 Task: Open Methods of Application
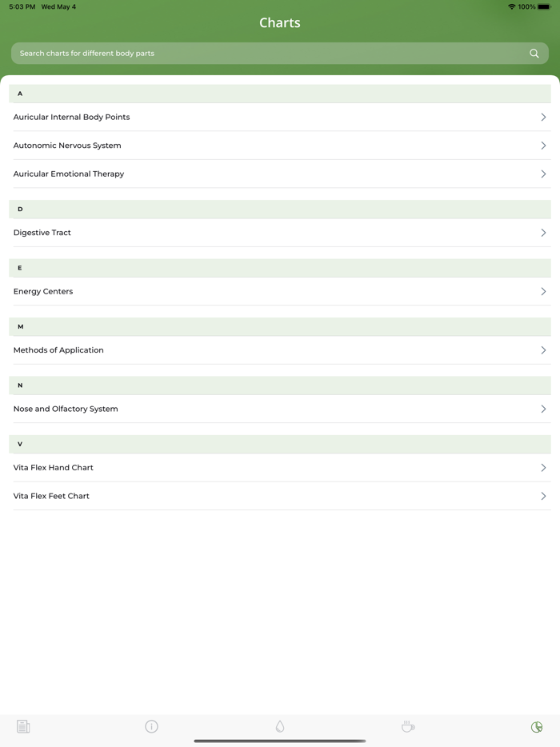pyautogui.click(x=58, y=350)
